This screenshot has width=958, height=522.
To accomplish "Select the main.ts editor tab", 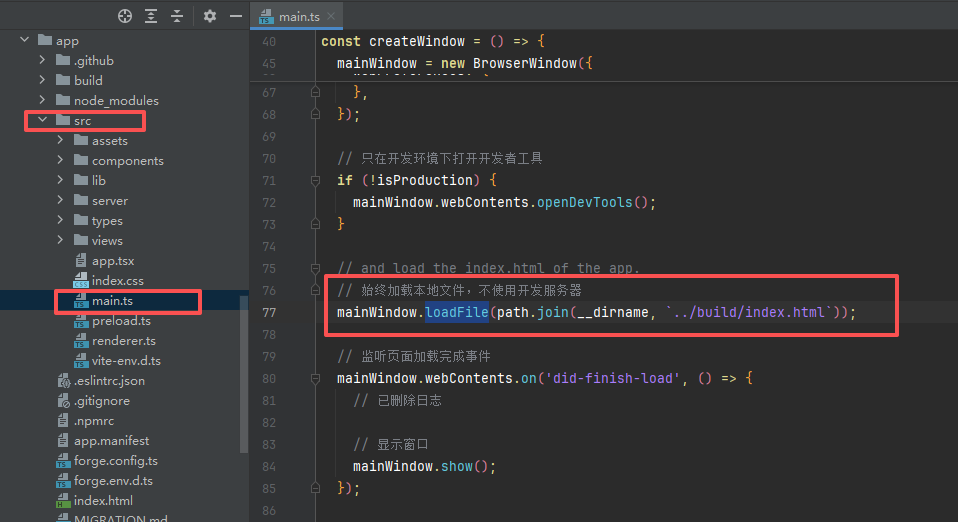I will (x=296, y=17).
